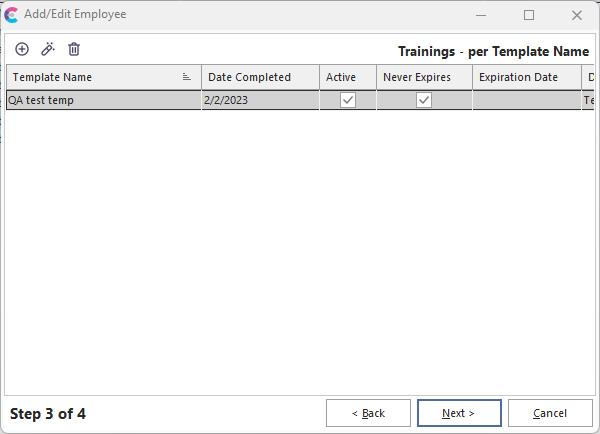The width and height of the screenshot is (600, 434).
Task: Click the empty Expiration Date cell
Action: [525, 100]
